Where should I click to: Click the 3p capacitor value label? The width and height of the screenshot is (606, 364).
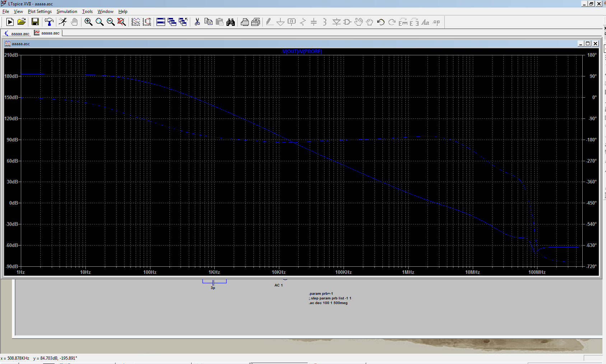[x=213, y=288]
